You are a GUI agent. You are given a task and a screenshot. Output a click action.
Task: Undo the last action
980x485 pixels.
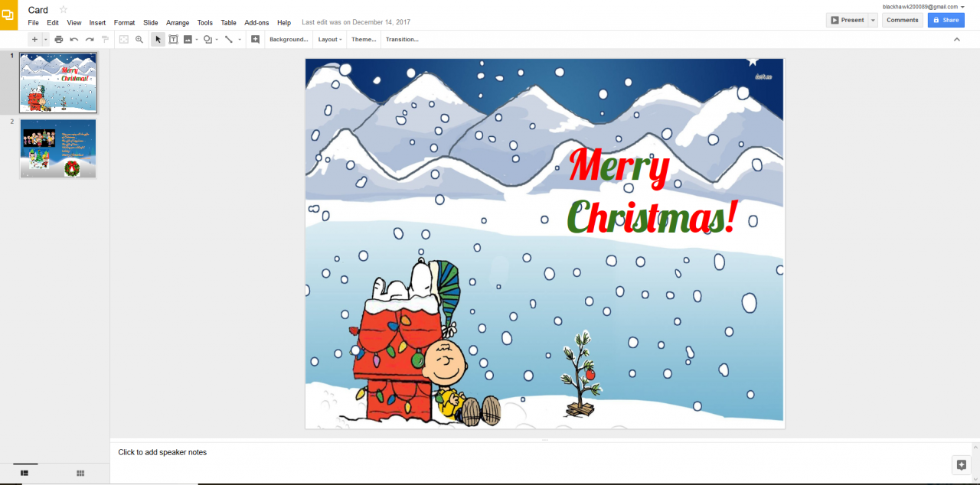click(74, 39)
